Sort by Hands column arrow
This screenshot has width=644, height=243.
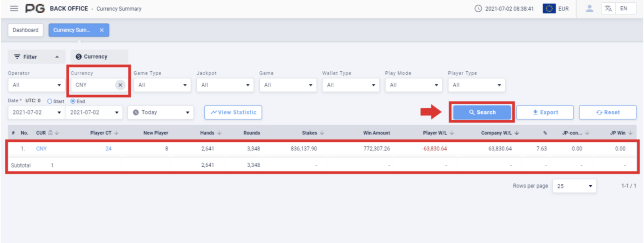[x=219, y=133]
